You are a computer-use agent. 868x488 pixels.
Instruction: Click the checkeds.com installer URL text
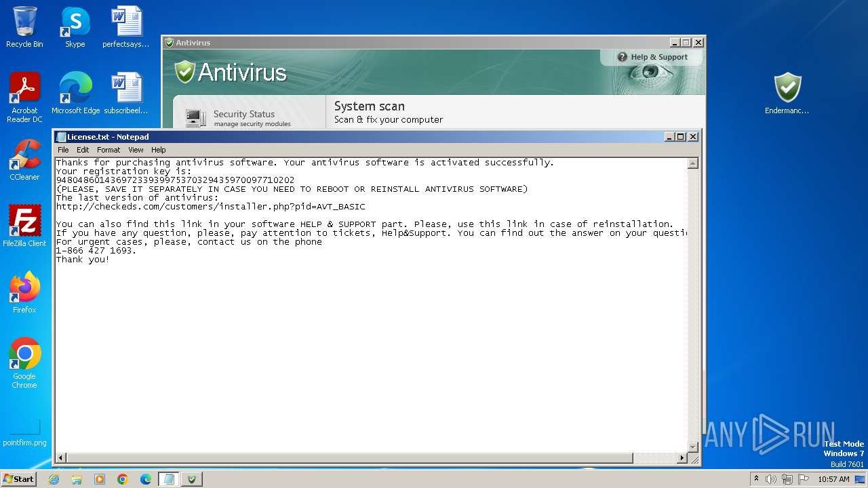210,207
